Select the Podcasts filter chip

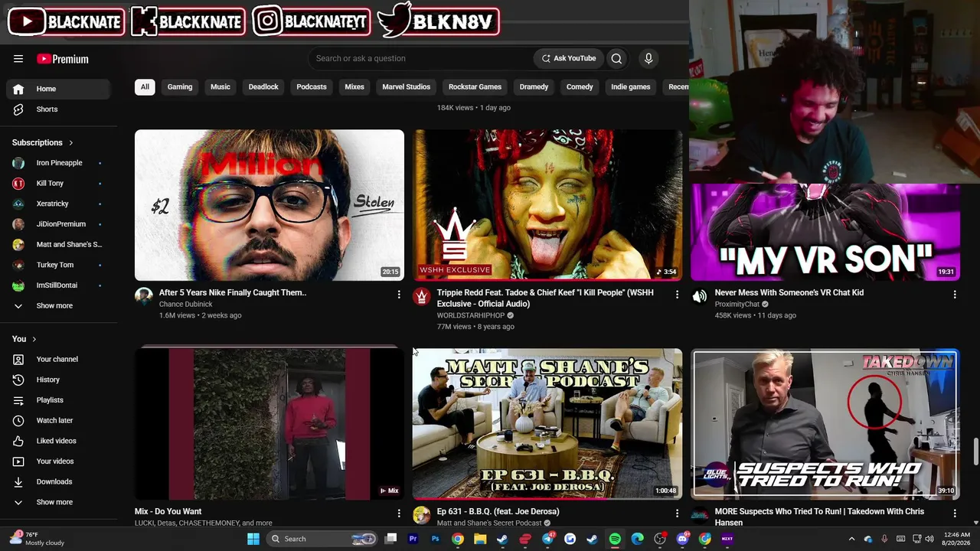(x=312, y=86)
